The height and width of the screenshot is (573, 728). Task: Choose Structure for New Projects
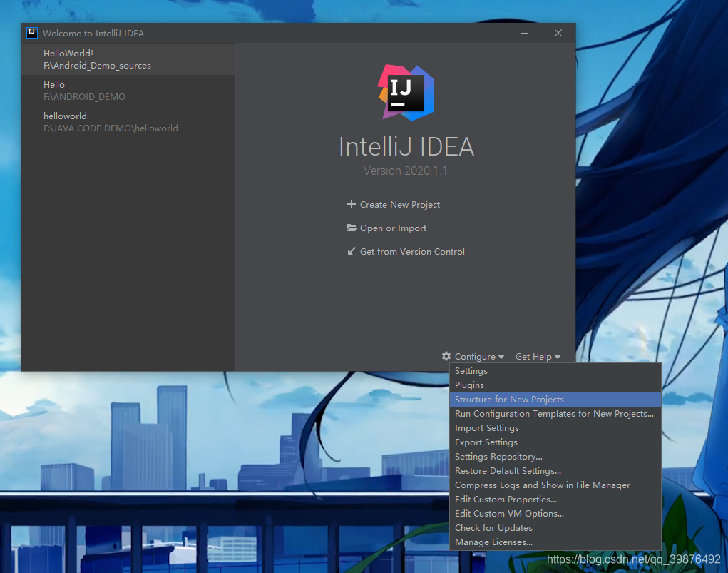[508, 399]
